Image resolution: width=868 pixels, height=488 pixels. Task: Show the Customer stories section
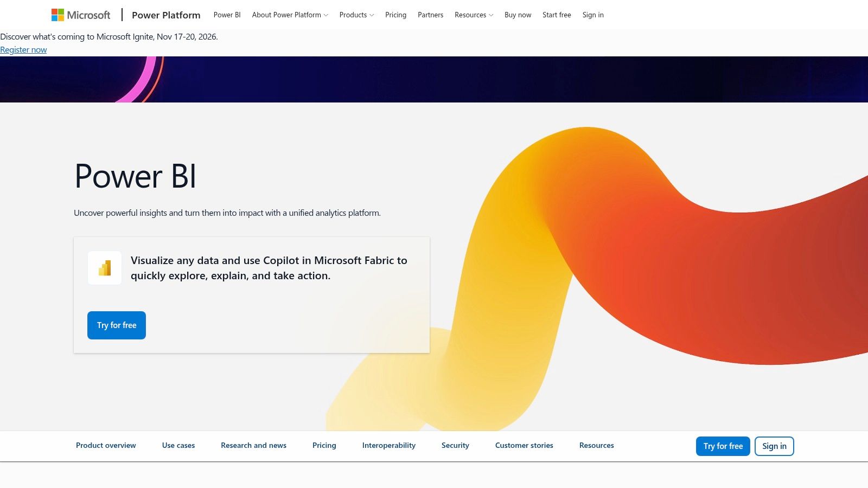point(524,446)
